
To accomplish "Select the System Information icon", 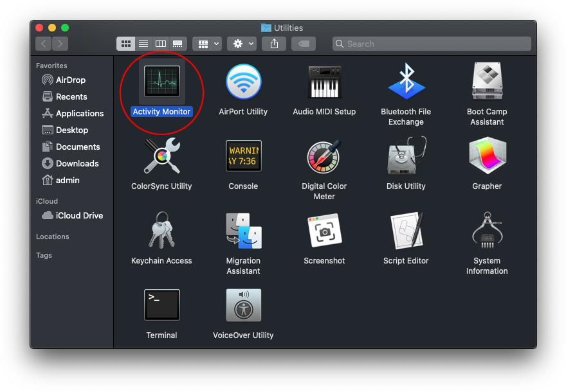I will click(x=487, y=231).
